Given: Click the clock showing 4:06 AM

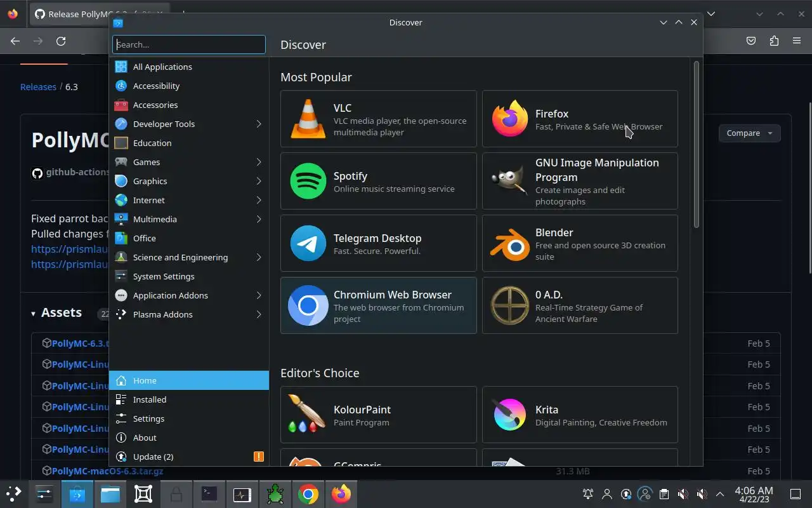Looking at the screenshot, I should (754, 494).
